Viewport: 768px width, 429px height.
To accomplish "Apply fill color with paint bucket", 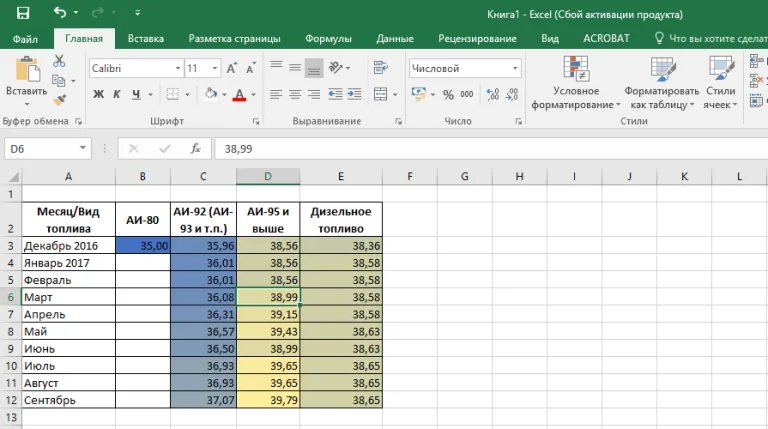I will (x=211, y=94).
